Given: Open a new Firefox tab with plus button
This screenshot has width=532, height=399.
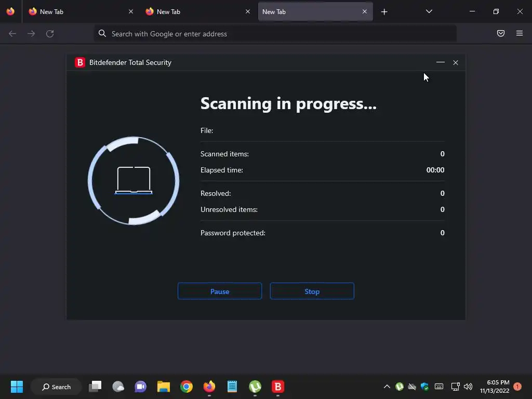Looking at the screenshot, I should click(x=384, y=12).
